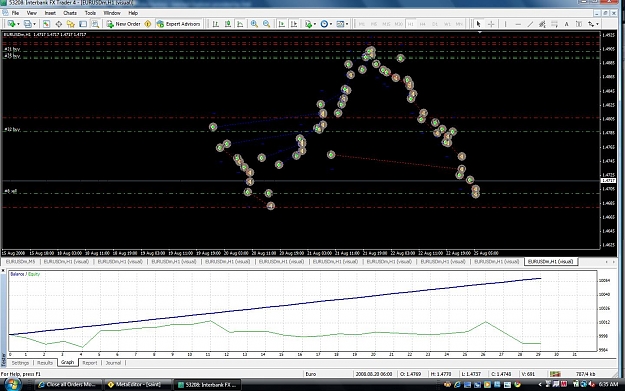Select the trendline drawing tool
The height and width of the screenshot is (391, 625).
coord(530,24)
